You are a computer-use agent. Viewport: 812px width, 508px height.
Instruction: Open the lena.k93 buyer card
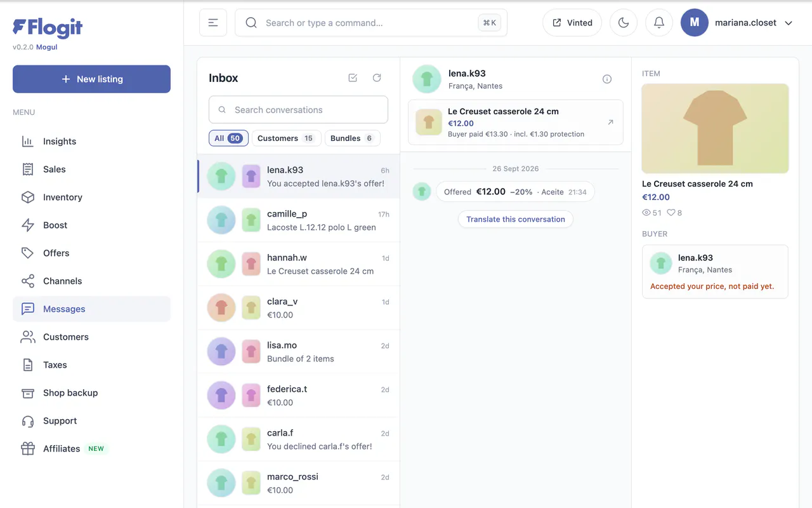715,272
